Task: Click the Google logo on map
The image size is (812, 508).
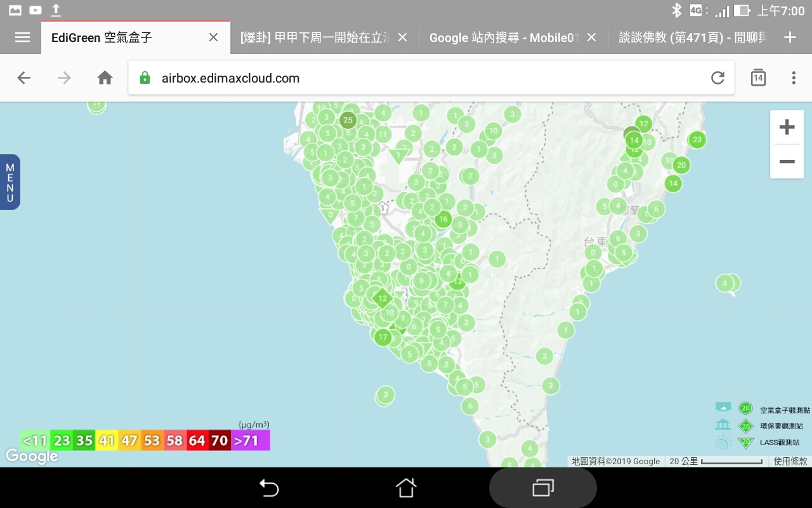Action: [32, 457]
